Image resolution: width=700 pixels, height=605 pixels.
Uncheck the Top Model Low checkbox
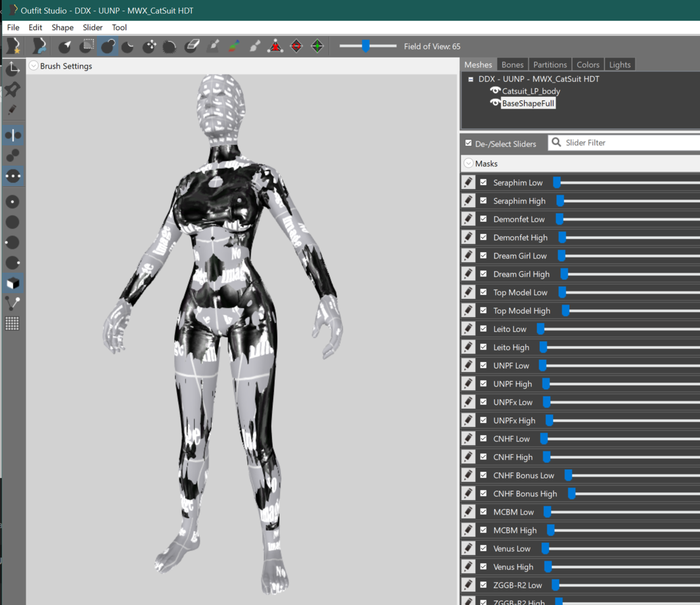483,292
